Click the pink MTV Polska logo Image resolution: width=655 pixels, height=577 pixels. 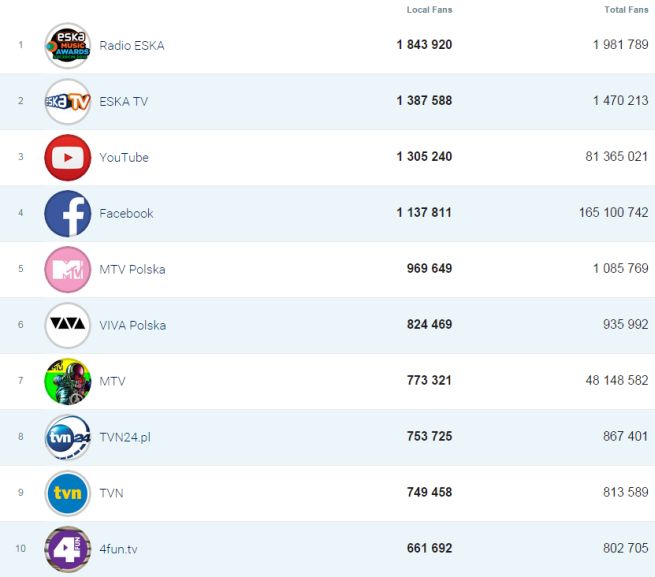click(67, 269)
